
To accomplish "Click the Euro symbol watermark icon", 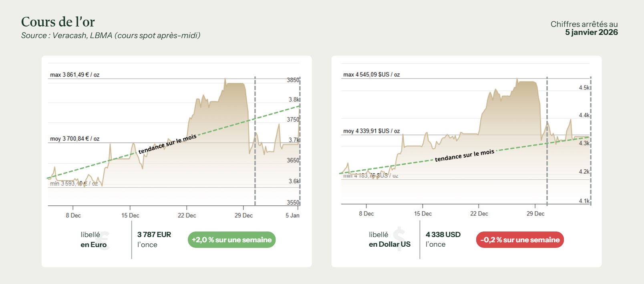I will [x=104, y=241].
